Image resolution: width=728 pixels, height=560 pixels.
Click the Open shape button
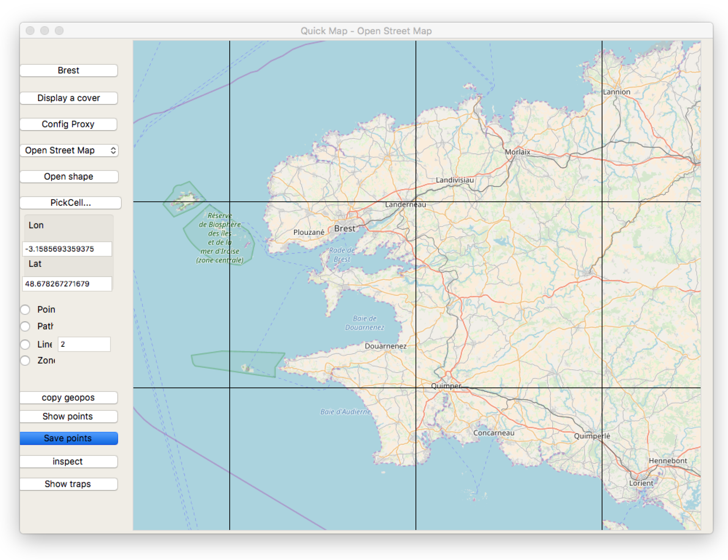pyautogui.click(x=68, y=176)
